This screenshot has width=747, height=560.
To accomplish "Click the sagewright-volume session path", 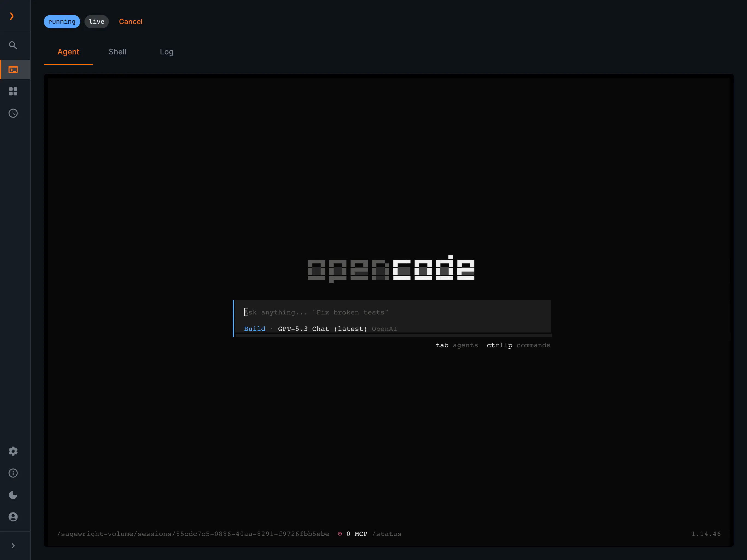I will pos(193,534).
